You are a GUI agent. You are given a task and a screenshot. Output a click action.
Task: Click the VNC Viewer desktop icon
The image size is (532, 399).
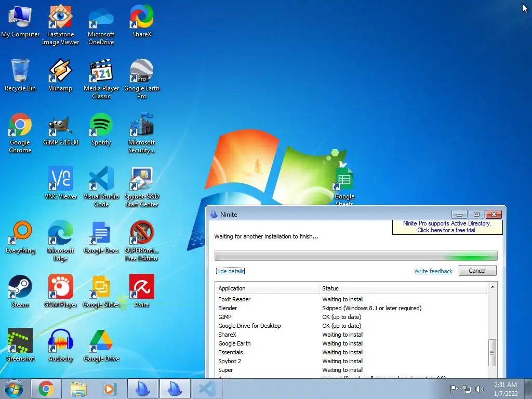click(x=60, y=183)
